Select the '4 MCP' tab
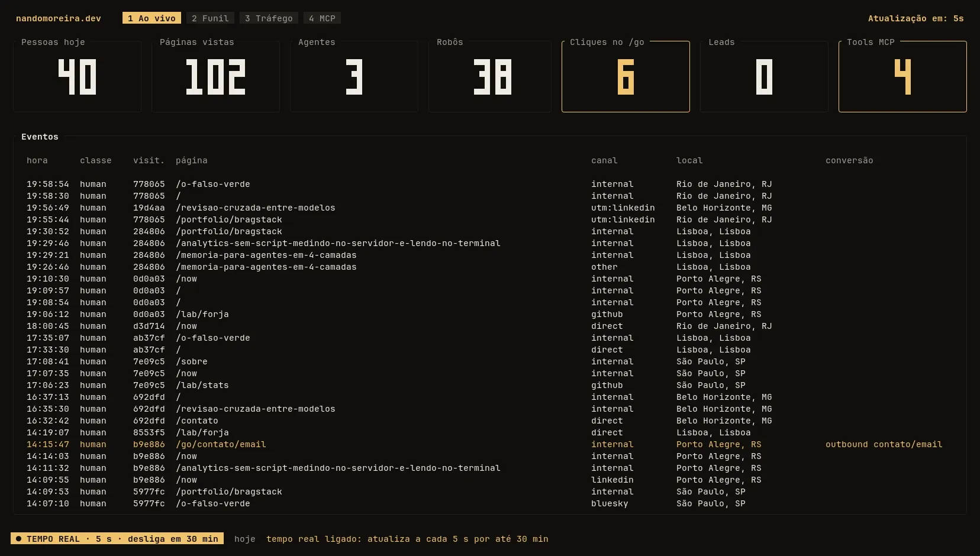This screenshot has width=980, height=556. (322, 18)
